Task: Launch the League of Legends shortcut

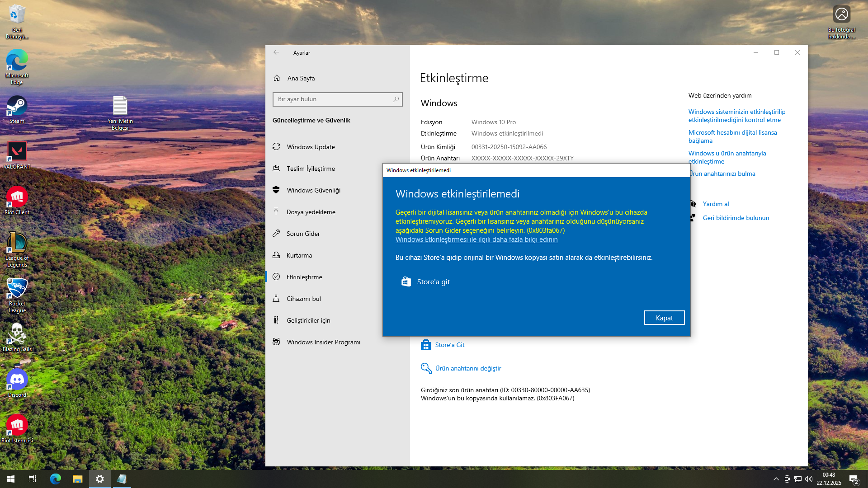Action: [17, 249]
